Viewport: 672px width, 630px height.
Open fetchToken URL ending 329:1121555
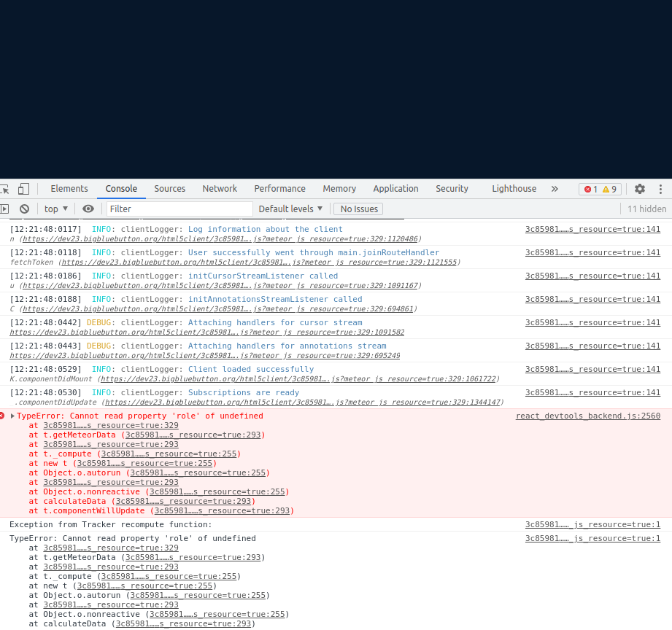pos(259,262)
